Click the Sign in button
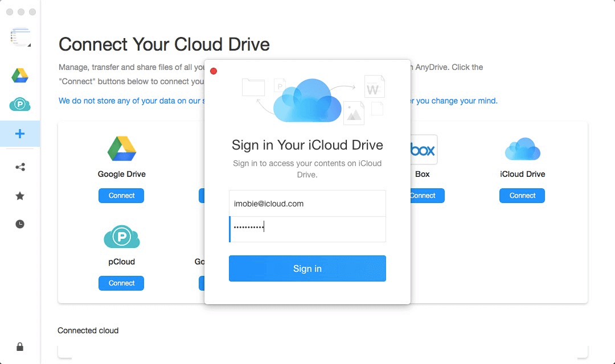Image resolution: width=615 pixels, height=364 pixels. click(307, 268)
